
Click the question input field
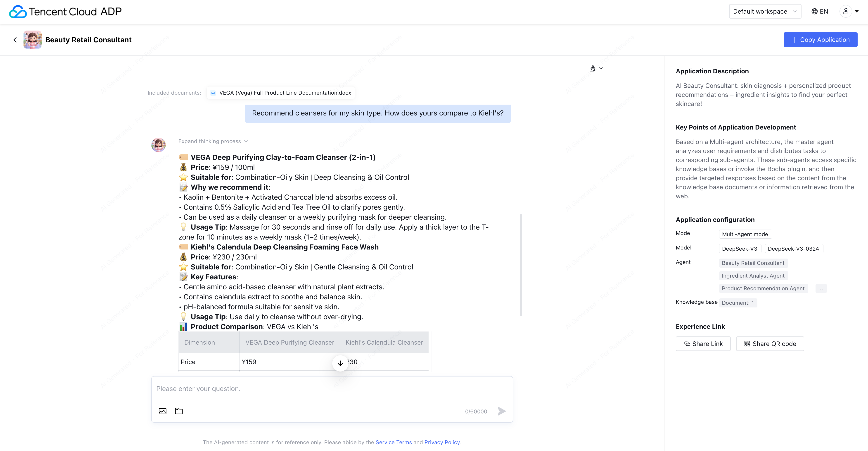332,389
